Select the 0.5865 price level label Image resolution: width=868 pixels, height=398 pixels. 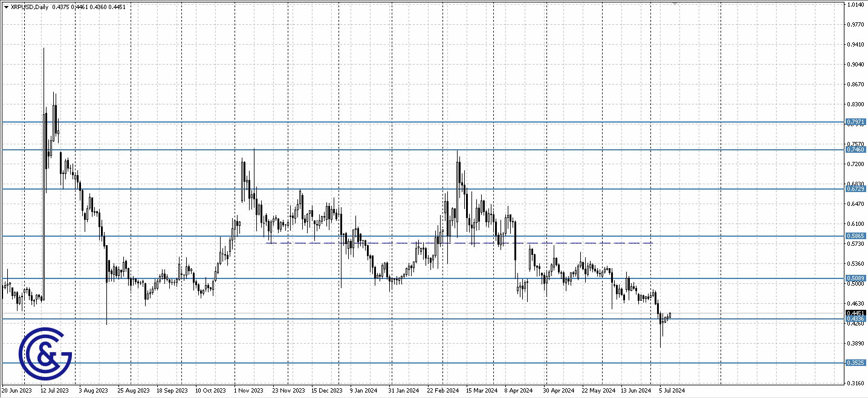pyautogui.click(x=855, y=236)
